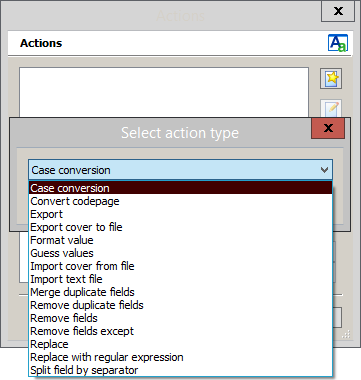Choose Remove fields except

180,331
